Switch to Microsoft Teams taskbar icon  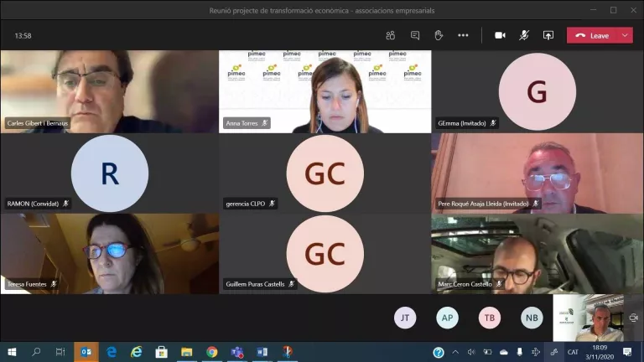pos(237,352)
